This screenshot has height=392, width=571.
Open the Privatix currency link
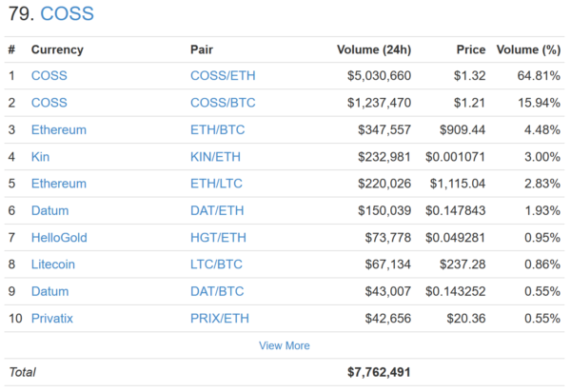(x=52, y=319)
